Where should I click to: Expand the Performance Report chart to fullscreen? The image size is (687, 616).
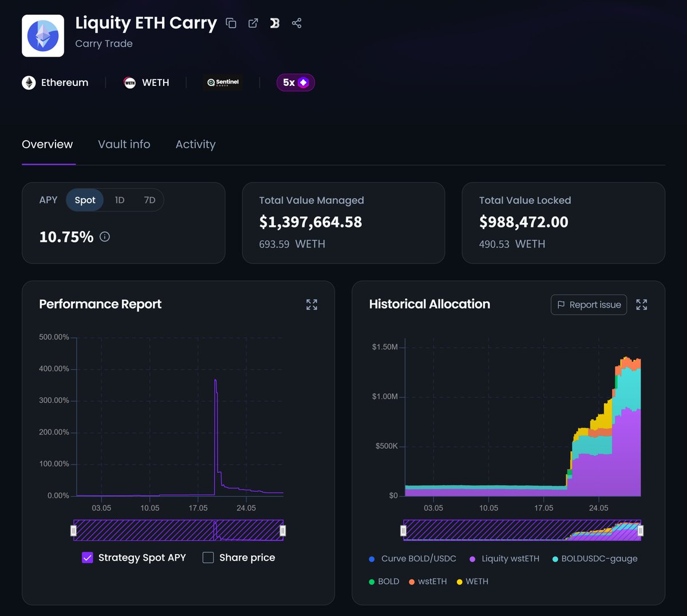tap(311, 305)
